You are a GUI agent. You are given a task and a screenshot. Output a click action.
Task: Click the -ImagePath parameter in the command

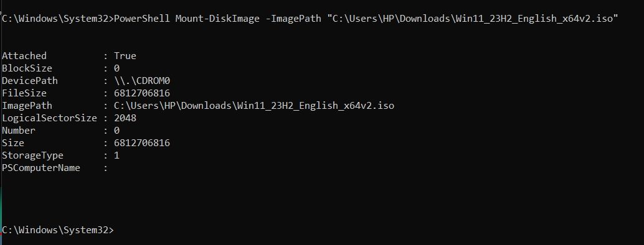(x=293, y=19)
